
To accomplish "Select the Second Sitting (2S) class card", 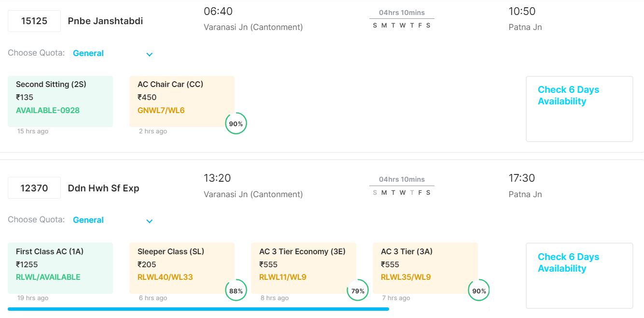I will point(60,101).
